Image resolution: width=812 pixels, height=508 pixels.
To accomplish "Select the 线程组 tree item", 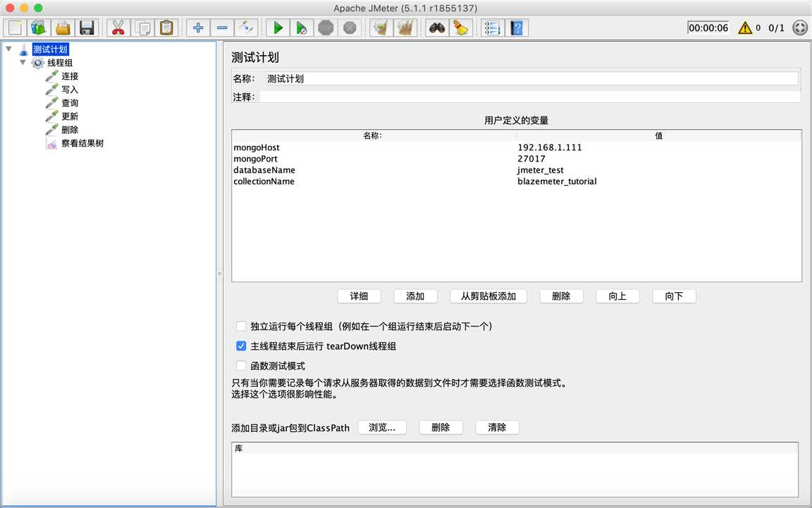I will pyautogui.click(x=59, y=63).
